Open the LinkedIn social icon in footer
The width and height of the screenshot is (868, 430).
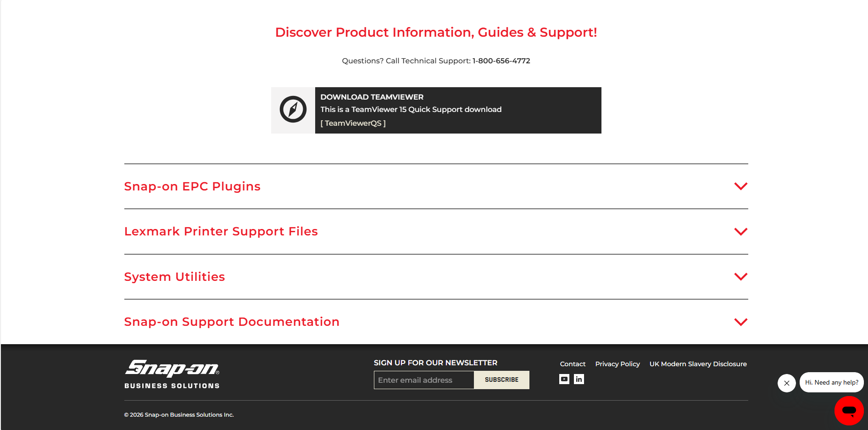(579, 379)
